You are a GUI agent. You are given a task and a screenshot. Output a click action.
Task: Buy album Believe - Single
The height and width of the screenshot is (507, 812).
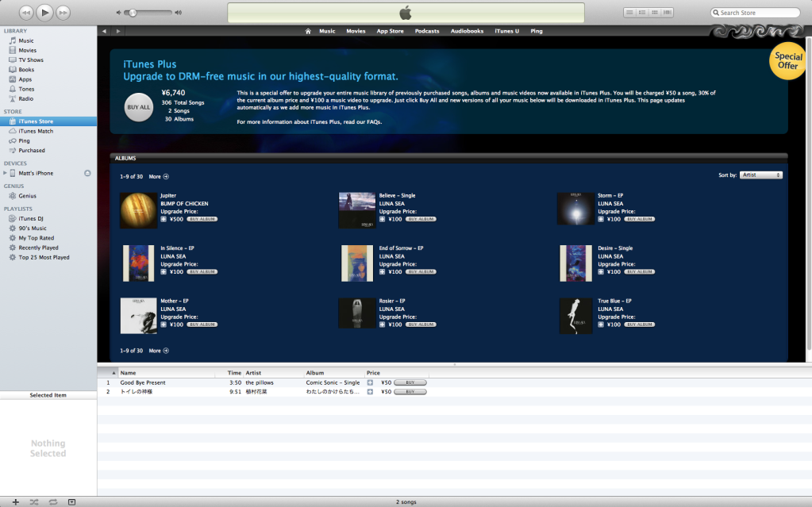(421, 219)
